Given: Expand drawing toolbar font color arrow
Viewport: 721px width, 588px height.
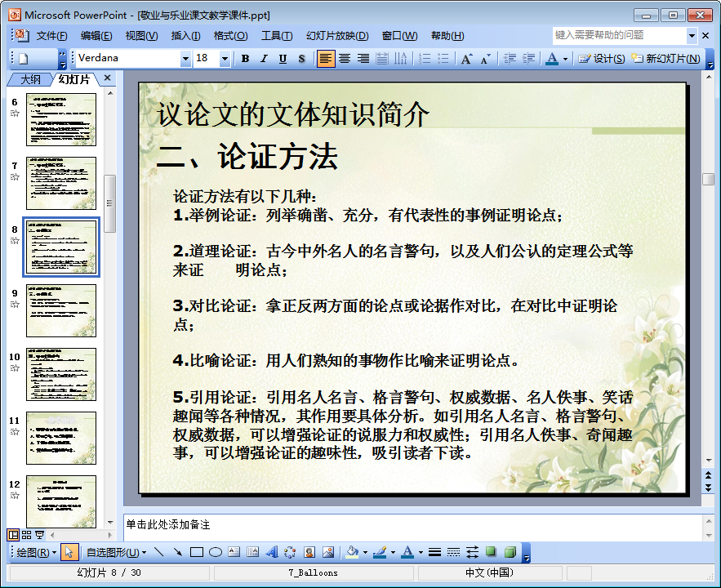Looking at the screenshot, I should tap(421, 553).
